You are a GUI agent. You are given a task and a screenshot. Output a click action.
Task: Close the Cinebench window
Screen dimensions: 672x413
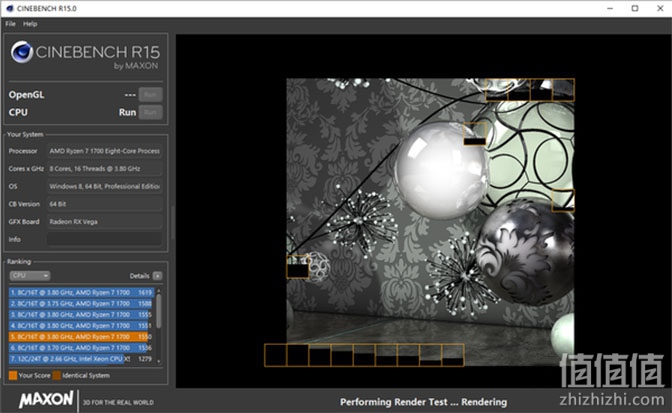[x=660, y=8]
